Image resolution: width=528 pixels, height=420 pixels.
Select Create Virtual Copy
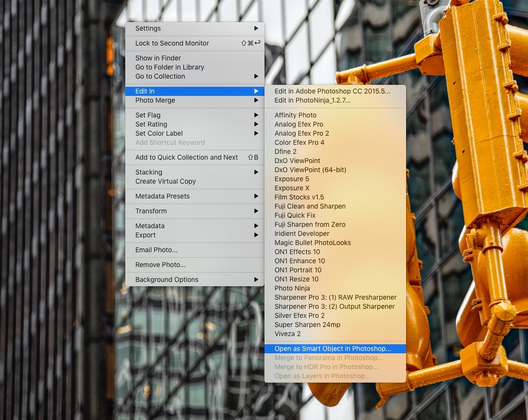194,181
